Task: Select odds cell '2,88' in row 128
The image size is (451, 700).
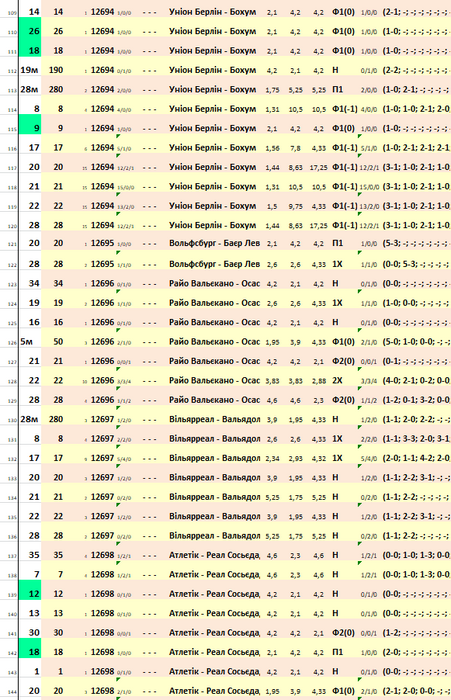Action: coord(319,381)
